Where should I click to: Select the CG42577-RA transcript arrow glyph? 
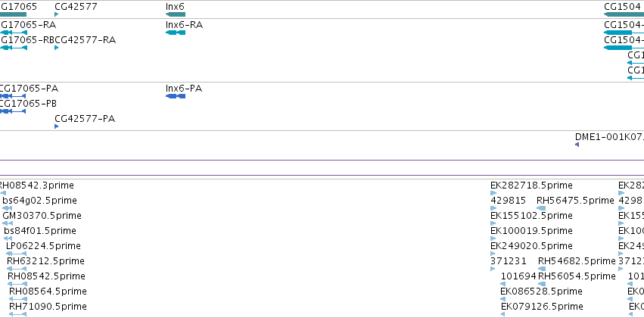coord(56,48)
